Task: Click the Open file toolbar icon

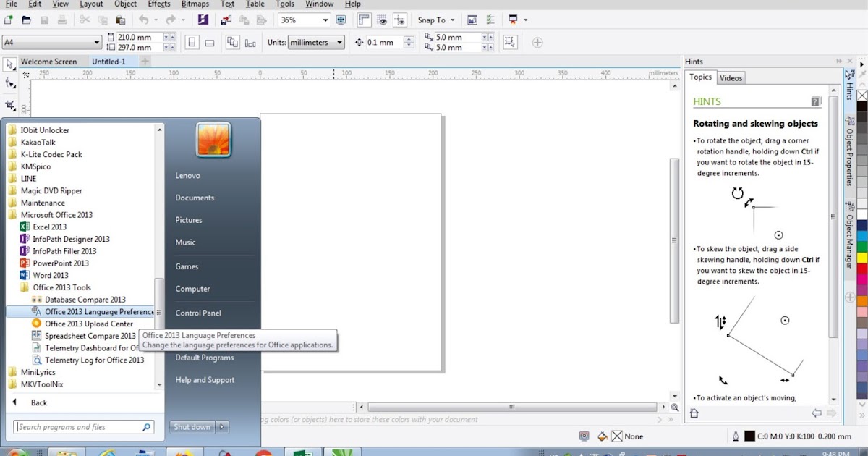Action: (25, 20)
